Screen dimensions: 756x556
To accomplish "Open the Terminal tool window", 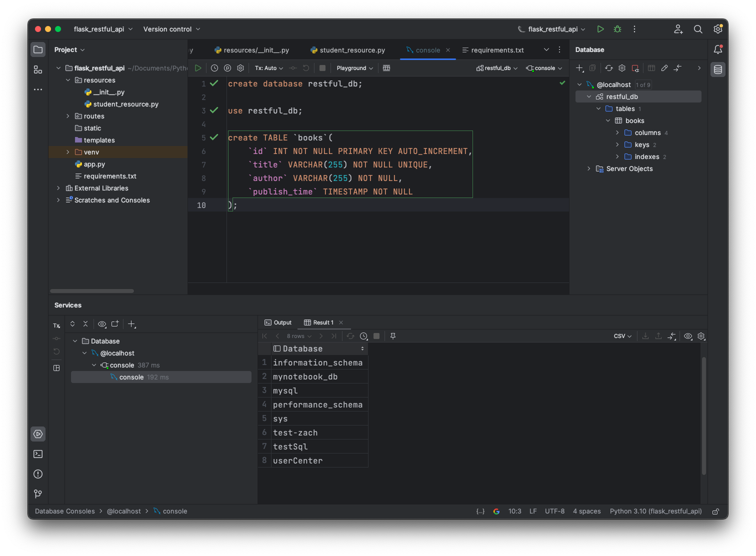I will [38, 454].
